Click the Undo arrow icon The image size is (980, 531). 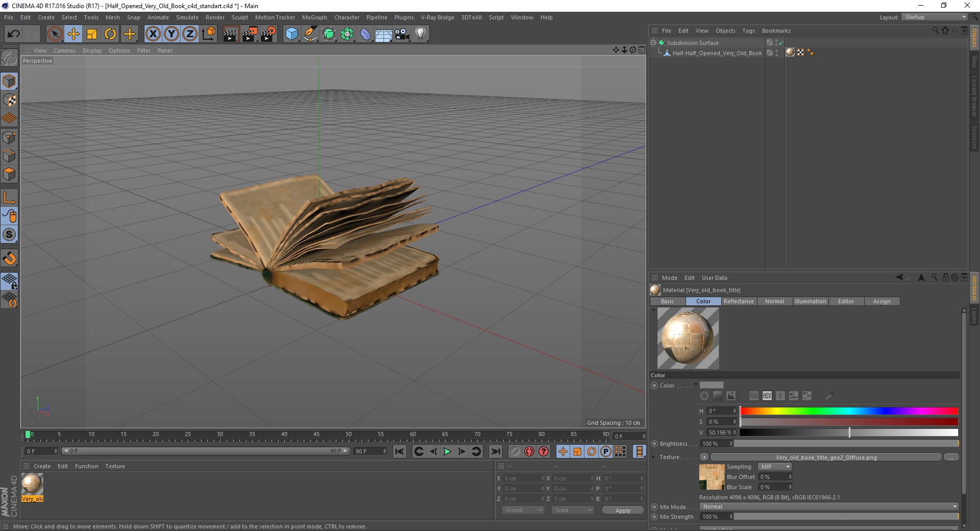pyautogui.click(x=13, y=34)
